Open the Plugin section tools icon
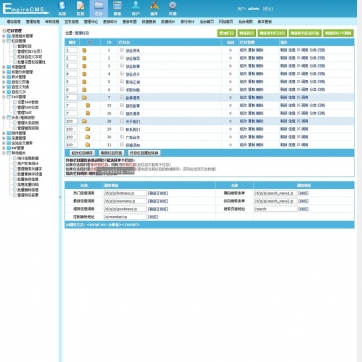362x362 pixels. (154, 6)
